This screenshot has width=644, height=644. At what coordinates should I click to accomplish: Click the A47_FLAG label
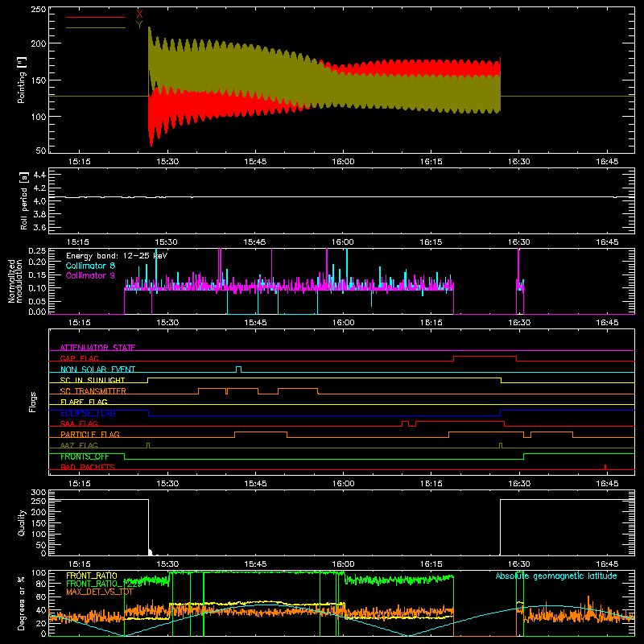click(x=79, y=445)
